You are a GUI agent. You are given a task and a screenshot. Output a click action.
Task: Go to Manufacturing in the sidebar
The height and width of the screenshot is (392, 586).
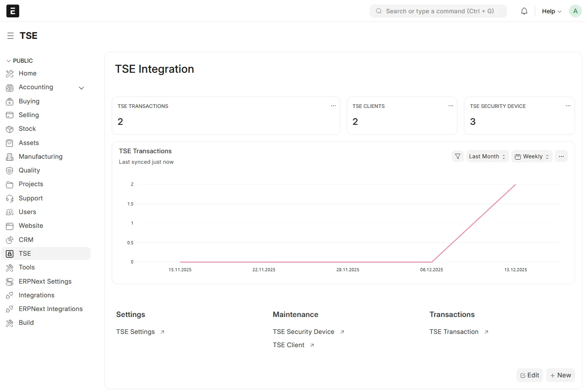click(x=40, y=156)
